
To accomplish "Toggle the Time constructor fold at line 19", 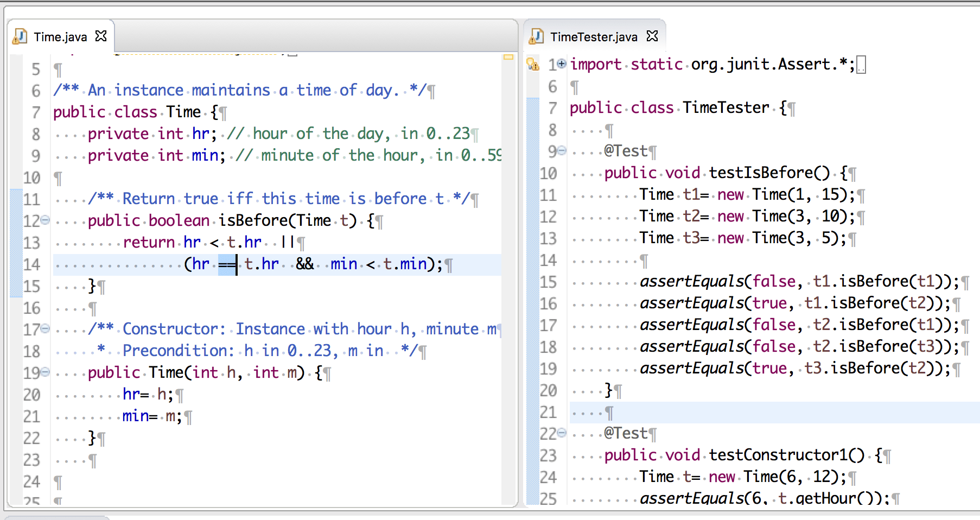I will [x=44, y=373].
